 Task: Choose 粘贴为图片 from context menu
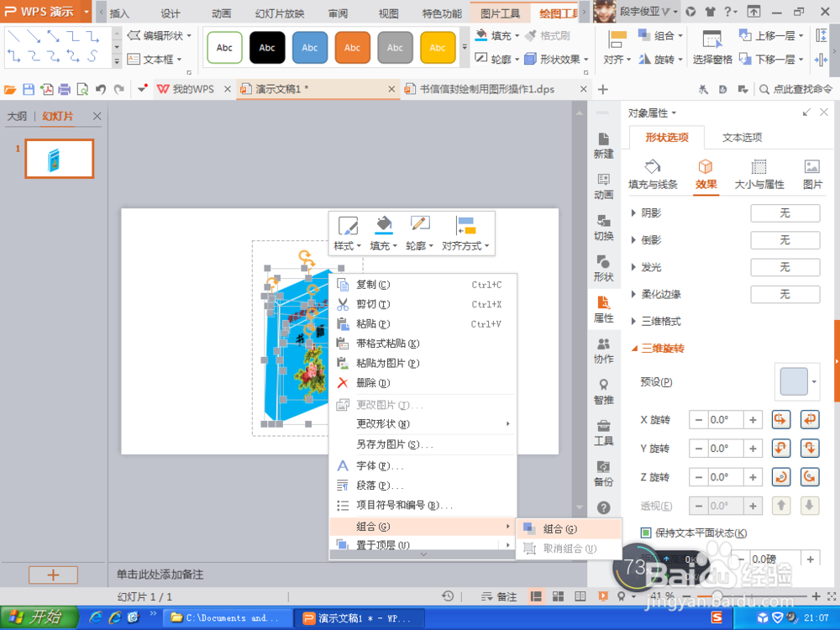pos(423,363)
